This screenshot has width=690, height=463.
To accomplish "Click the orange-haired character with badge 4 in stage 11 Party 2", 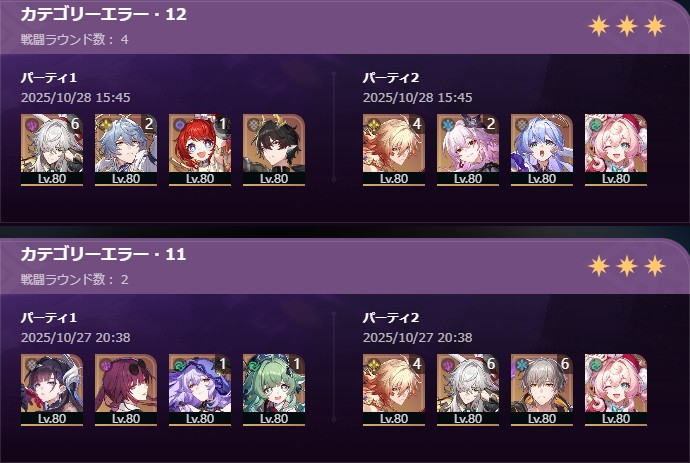I will pyautogui.click(x=394, y=390).
